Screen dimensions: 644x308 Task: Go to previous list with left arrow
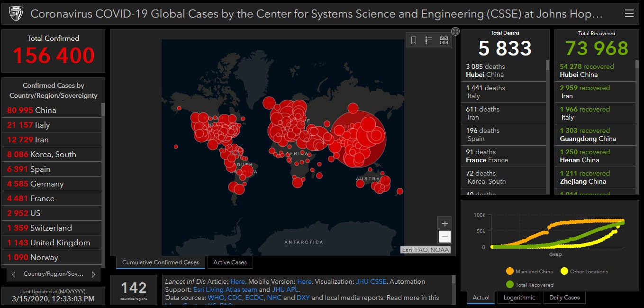point(14,274)
